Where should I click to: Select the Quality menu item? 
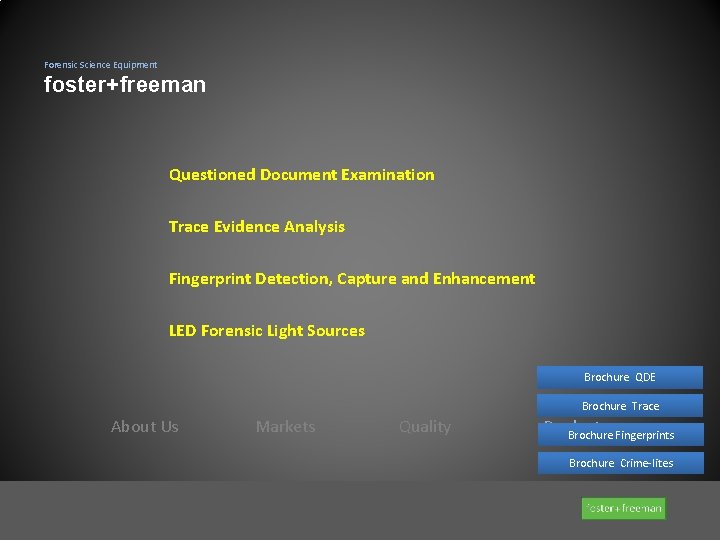(425, 427)
